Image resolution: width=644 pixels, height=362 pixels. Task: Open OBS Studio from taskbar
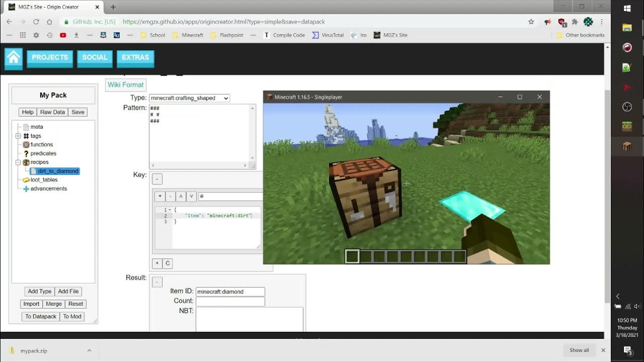[x=627, y=107]
